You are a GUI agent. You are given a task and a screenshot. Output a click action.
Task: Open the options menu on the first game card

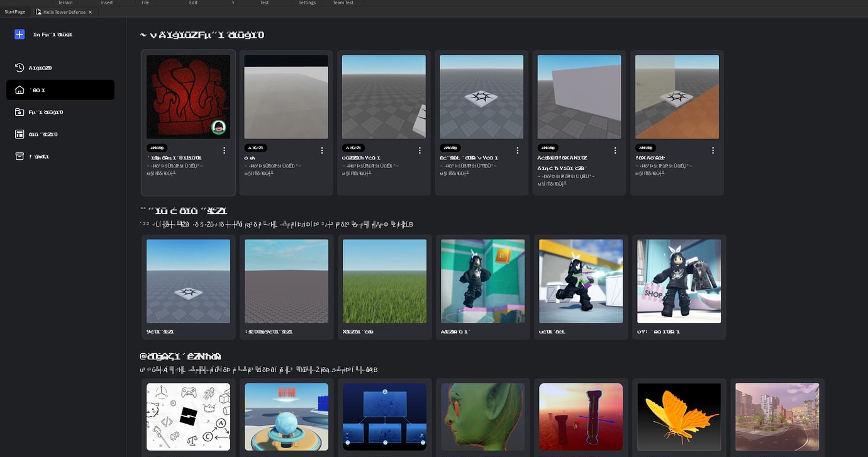tap(224, 150)
